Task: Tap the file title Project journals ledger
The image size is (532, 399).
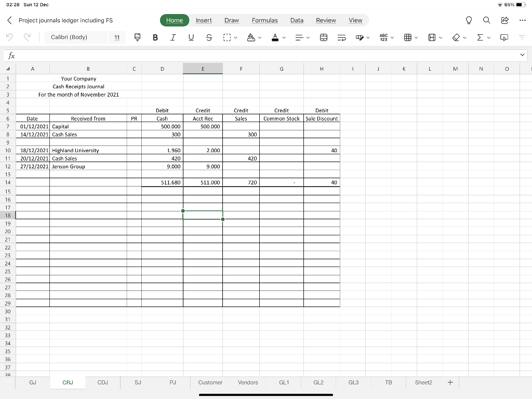Action: click(x=65, y=20)
